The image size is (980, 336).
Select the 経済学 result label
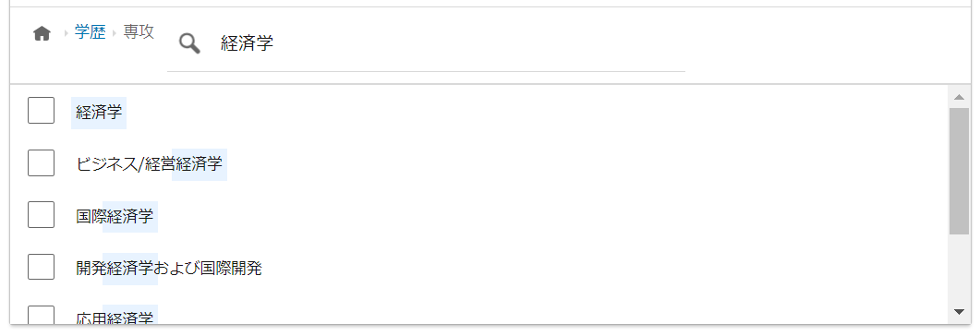(99, 113)
